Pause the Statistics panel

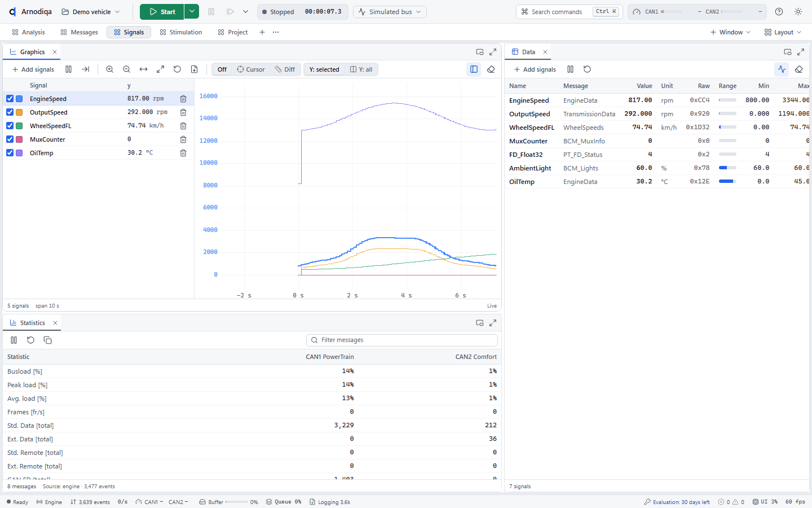[x=14, y=340]
